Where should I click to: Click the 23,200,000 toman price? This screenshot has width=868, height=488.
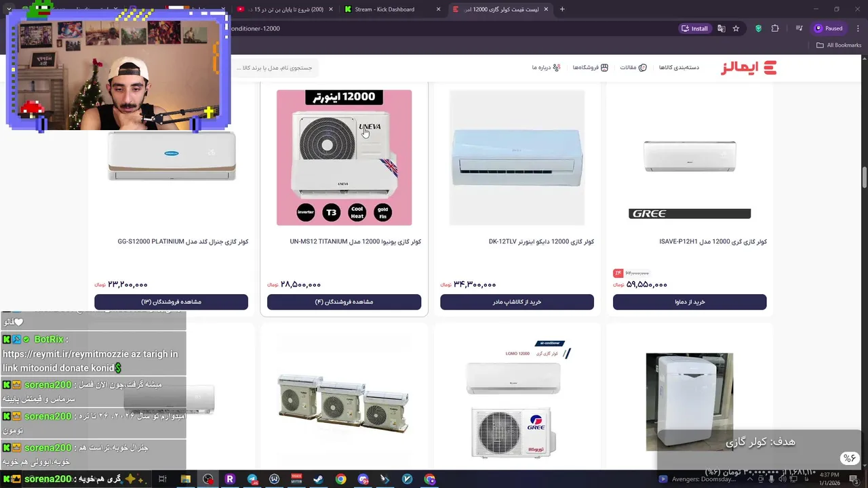(127, 285)
